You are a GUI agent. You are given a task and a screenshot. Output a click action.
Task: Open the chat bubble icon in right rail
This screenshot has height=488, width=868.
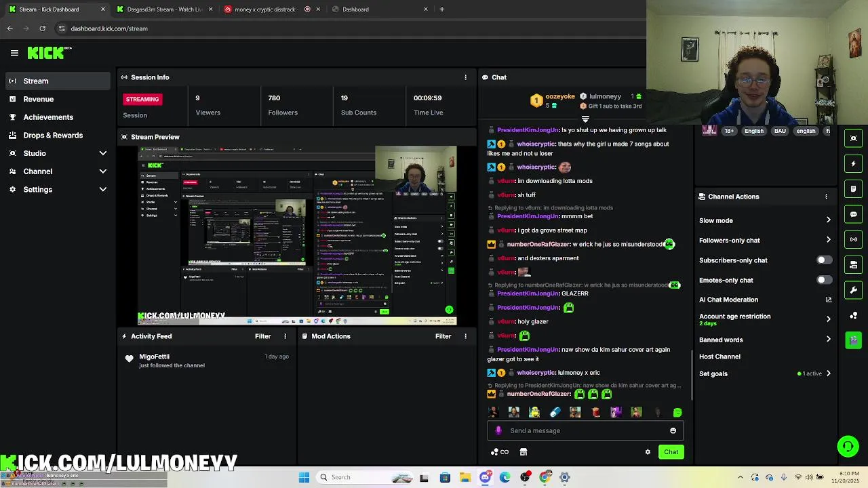click(x=854, y=214)
